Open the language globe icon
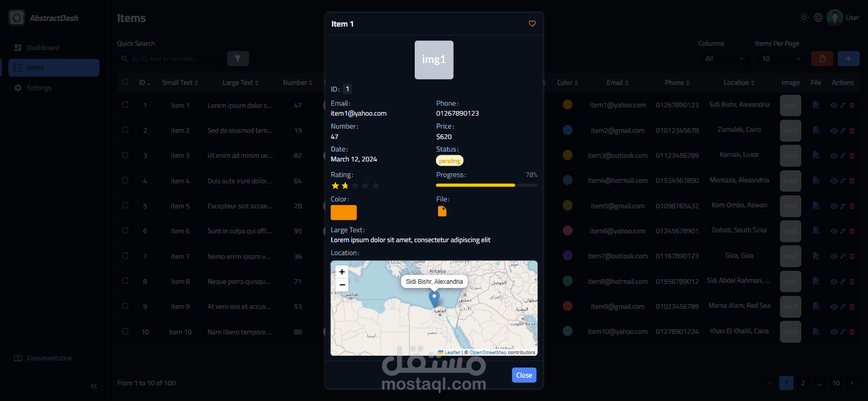Screen dimensions: 868x401 click(819, 17)
